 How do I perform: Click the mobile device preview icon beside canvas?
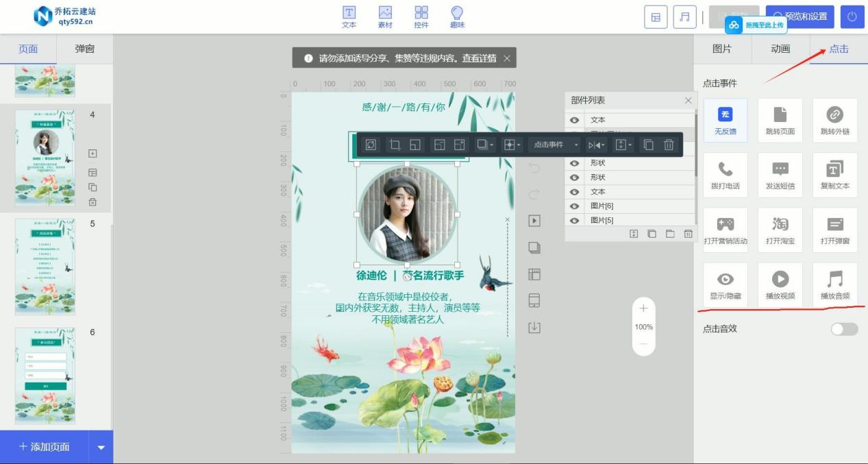point(534,300)
